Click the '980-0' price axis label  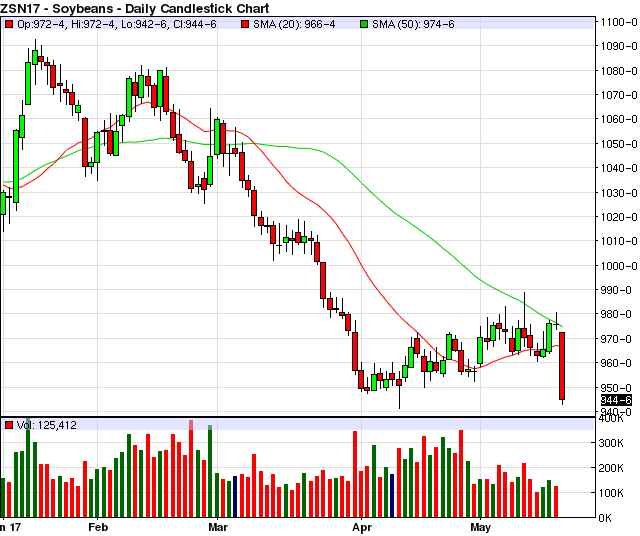click(x=616, y=314)
